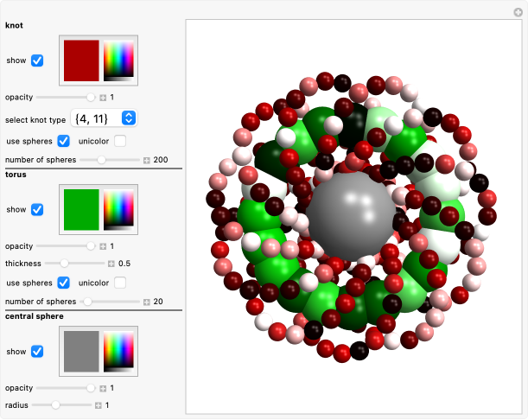The width and height of the screenshot is (528, 420).
Task: Expand knot number of spheres plus icon
Action: [x=146, y=160]
